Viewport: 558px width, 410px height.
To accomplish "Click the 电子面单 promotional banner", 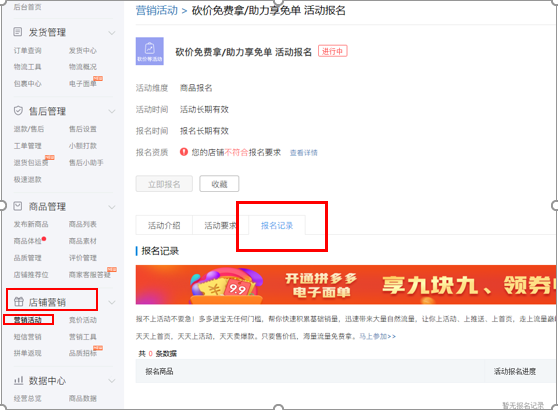I will point(346,285).
